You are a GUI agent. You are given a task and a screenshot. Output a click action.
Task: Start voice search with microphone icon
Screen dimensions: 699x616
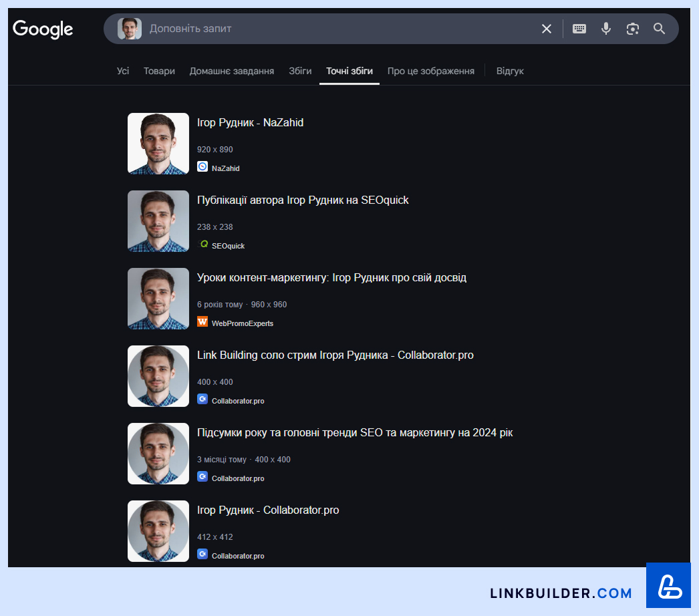[x=606, y=29]
